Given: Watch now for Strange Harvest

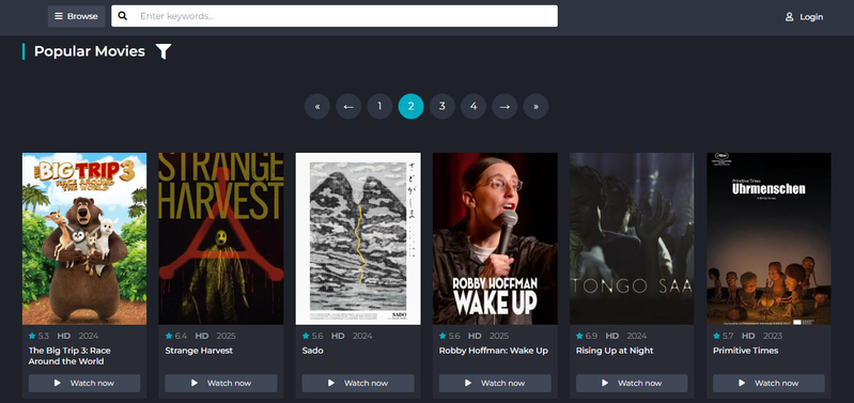Looking at the screenshot, I should pos(221,383).
